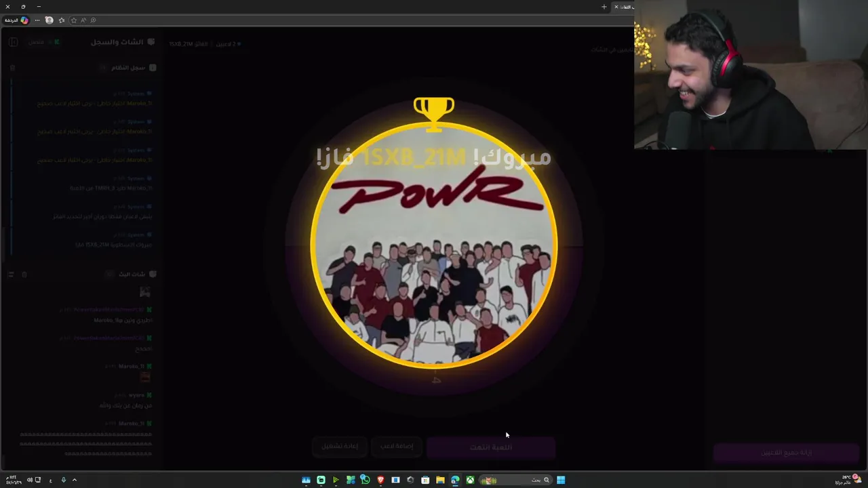Screen dimensions: 868x488
Task: Click the taskbar search box
Action: [x=515, y=480]
